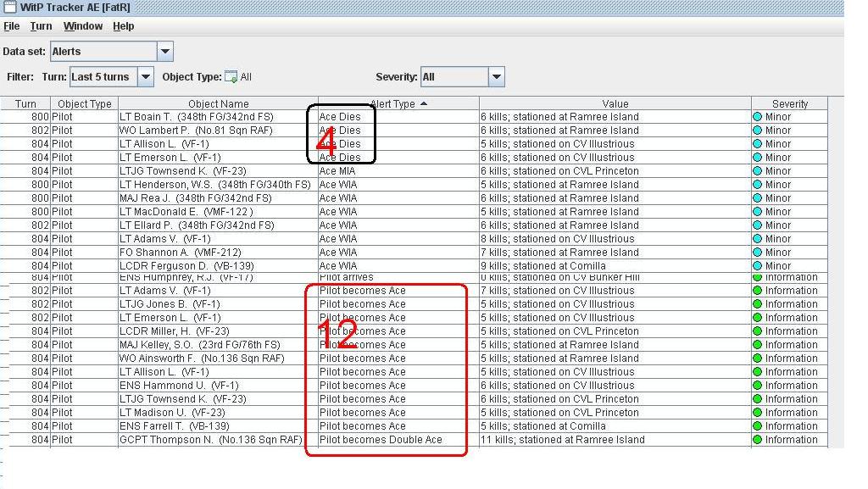Select LTJG Jones B. (VF-1)
868x489 pixels.
click(170, 304)
